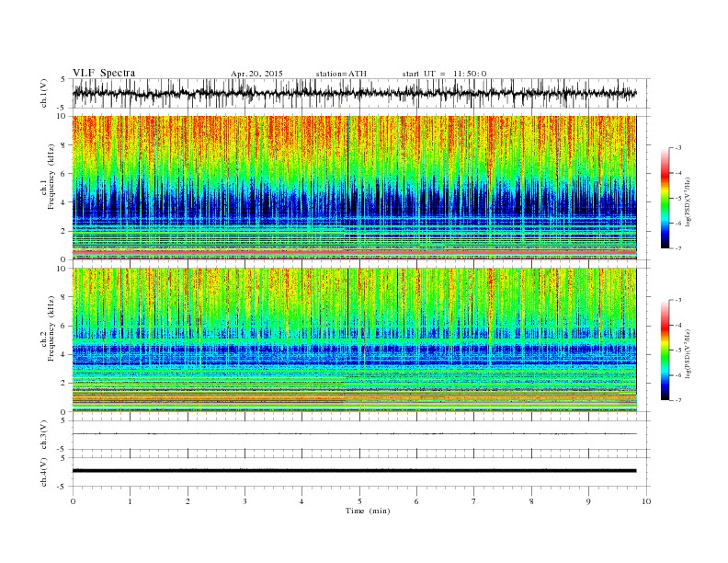Click the '-5' lower tick of ch.1(V) axis

click(x=63, y=109)
